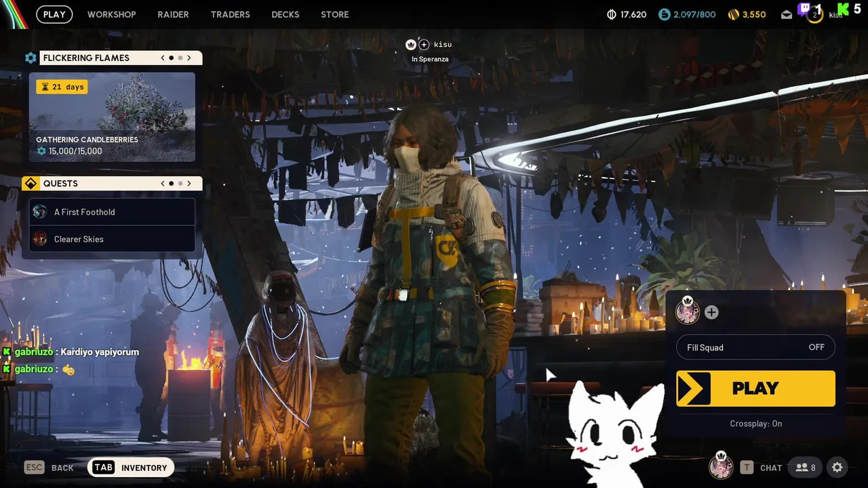Click the ESC BACK button
The width and height of the screenshot is (868, 488).
click(x=49, y=468)
